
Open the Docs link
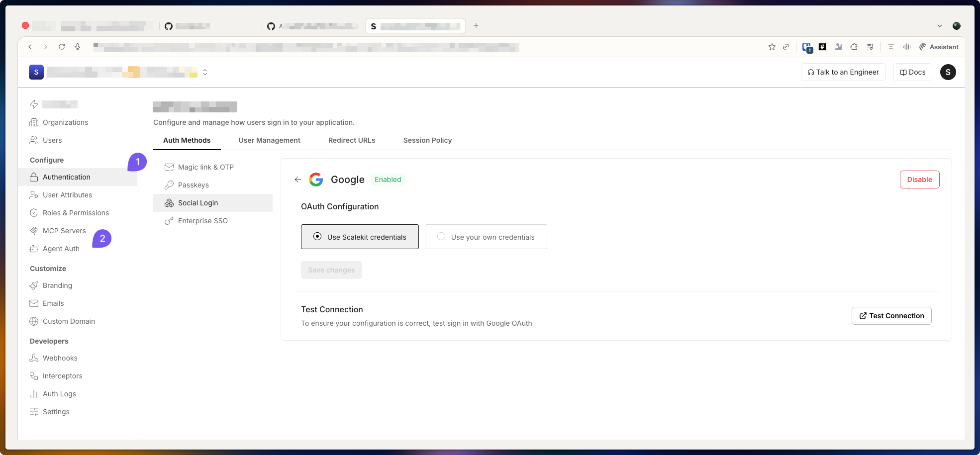[x=912, y=72]
